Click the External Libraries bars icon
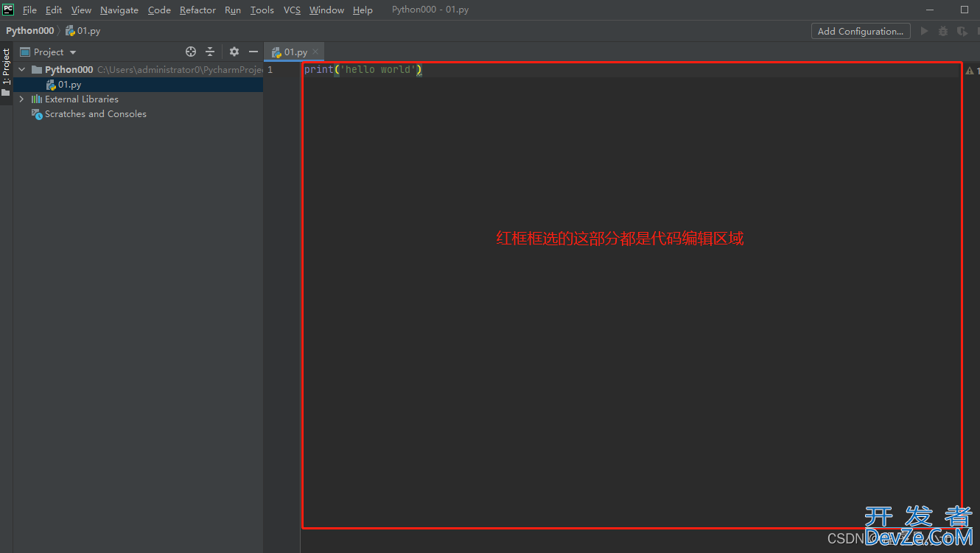The image size is (980, 553). [36, 99]
